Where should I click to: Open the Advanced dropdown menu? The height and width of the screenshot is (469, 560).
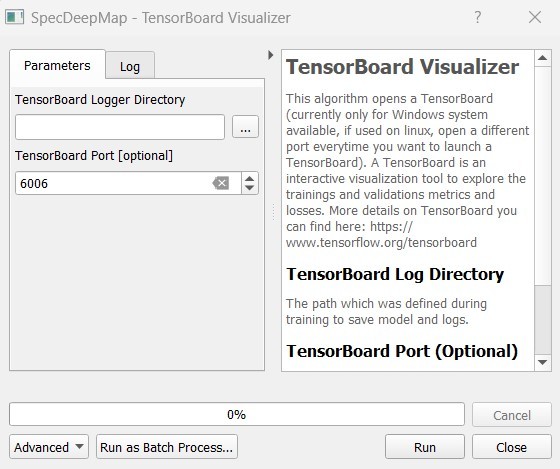click(49, 447)
